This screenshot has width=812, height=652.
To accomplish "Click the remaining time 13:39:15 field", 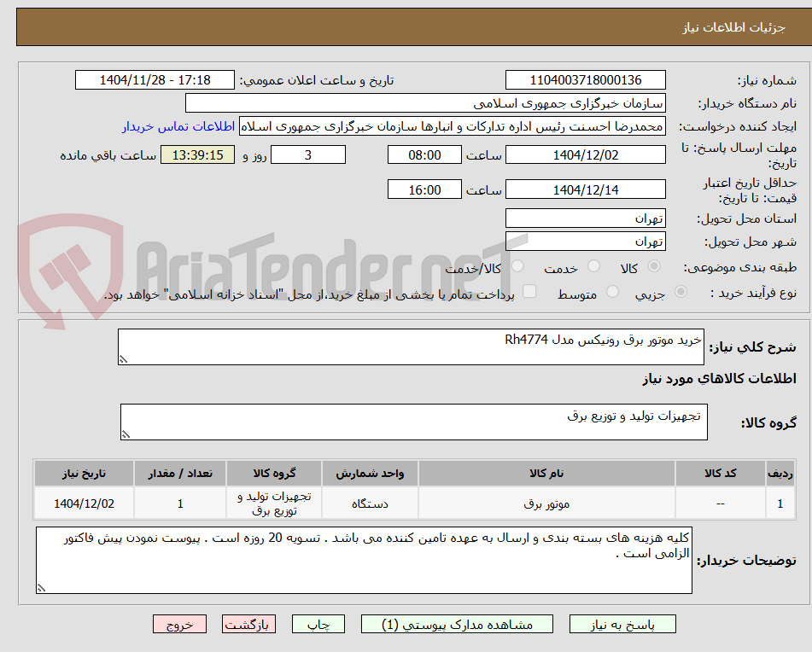I will (x=197, y=154).
